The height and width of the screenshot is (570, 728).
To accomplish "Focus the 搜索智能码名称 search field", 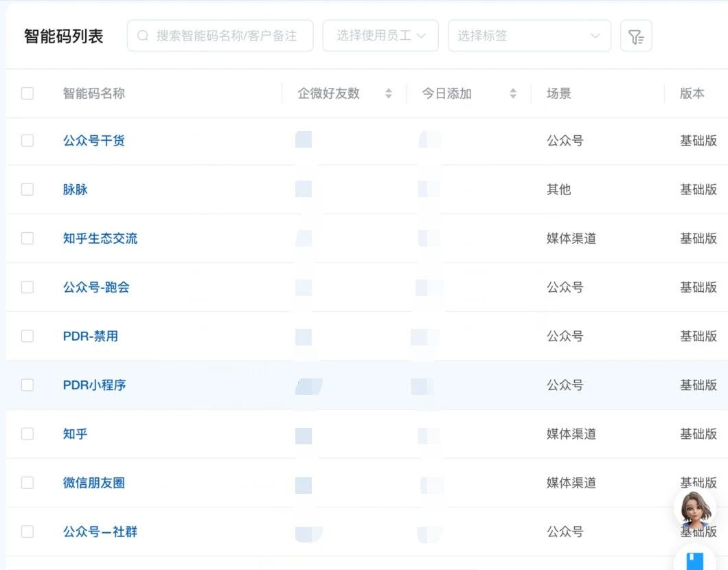I will point(227,36).
